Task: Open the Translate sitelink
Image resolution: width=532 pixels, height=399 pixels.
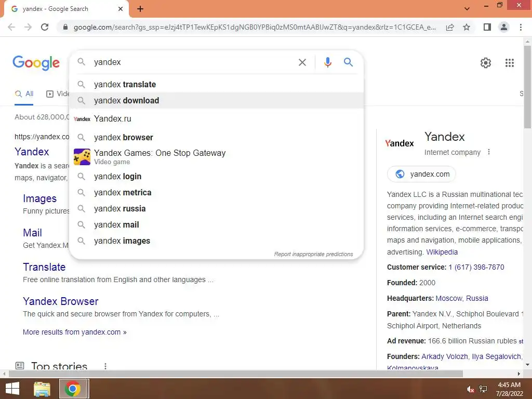Action: (x=44, y=267)
